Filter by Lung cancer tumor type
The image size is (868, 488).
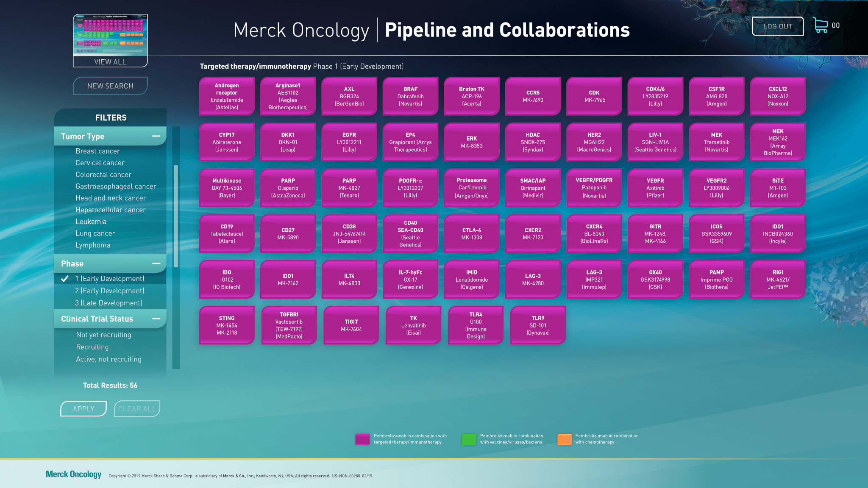[95, 233]
